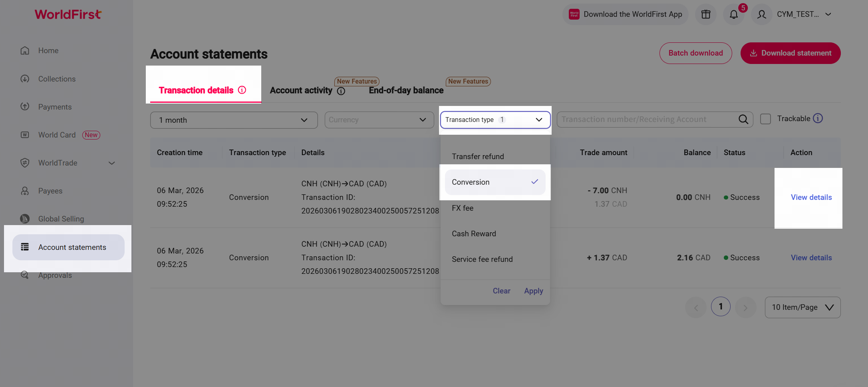Click the Batch download button

(696, 53)
